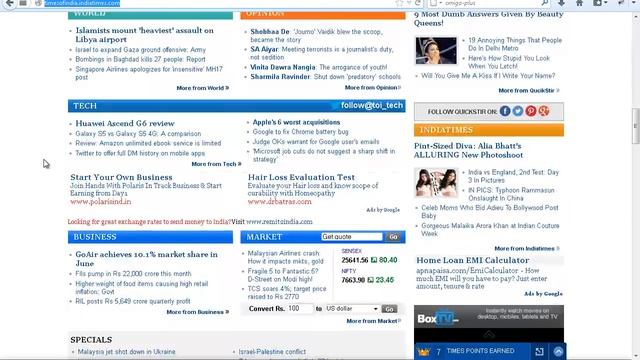Open the INDIATIMES section header
Viewport: 640px width, 360px height.
446,130
